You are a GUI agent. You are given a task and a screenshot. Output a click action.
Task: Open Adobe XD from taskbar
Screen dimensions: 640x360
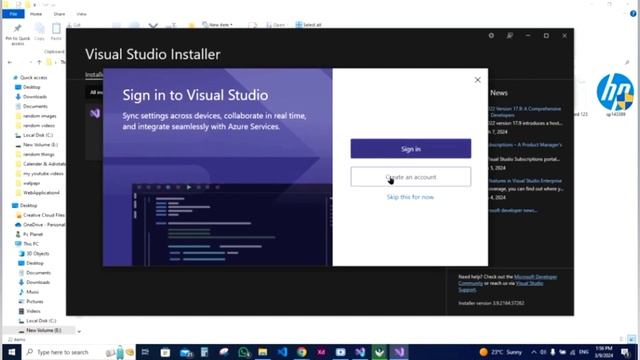(321, 352)
